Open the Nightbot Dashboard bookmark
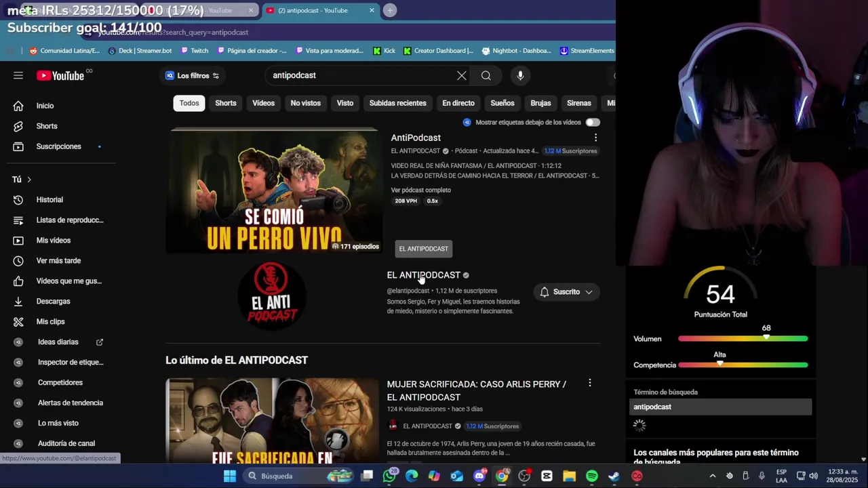 pyautogui.click(x=517, y=51)
